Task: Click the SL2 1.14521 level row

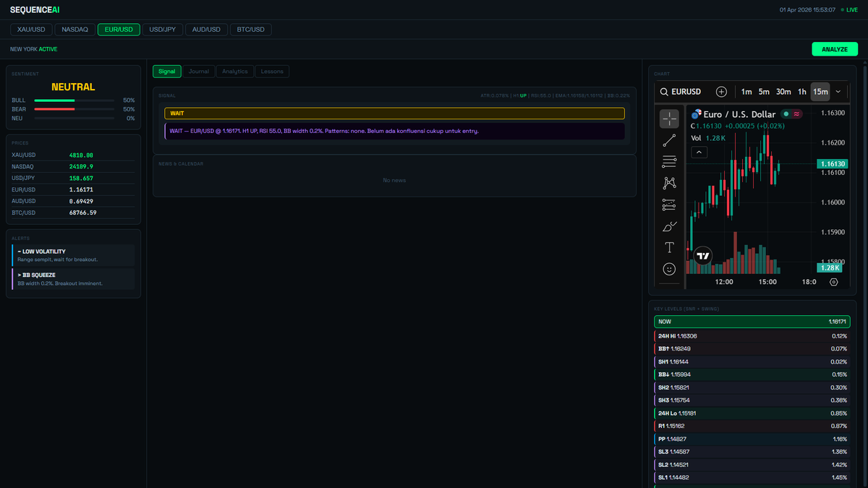Action: [x=752, y=465]
